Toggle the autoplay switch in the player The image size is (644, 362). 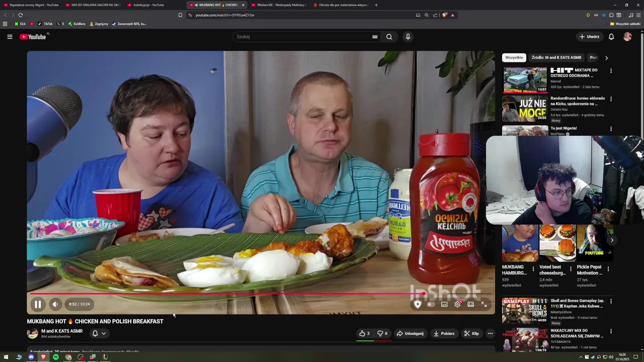(x=431, y=304)
